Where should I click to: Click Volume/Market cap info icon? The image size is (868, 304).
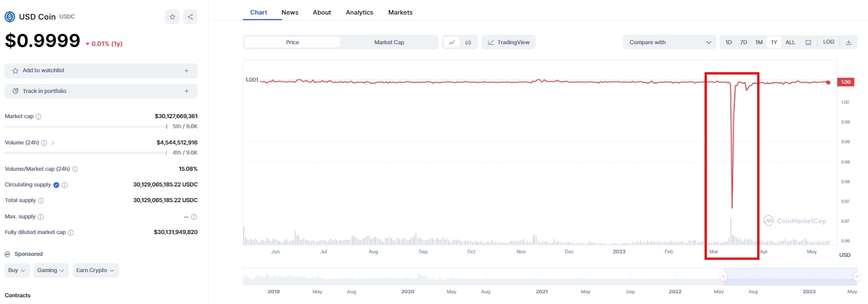click(75, 169)
